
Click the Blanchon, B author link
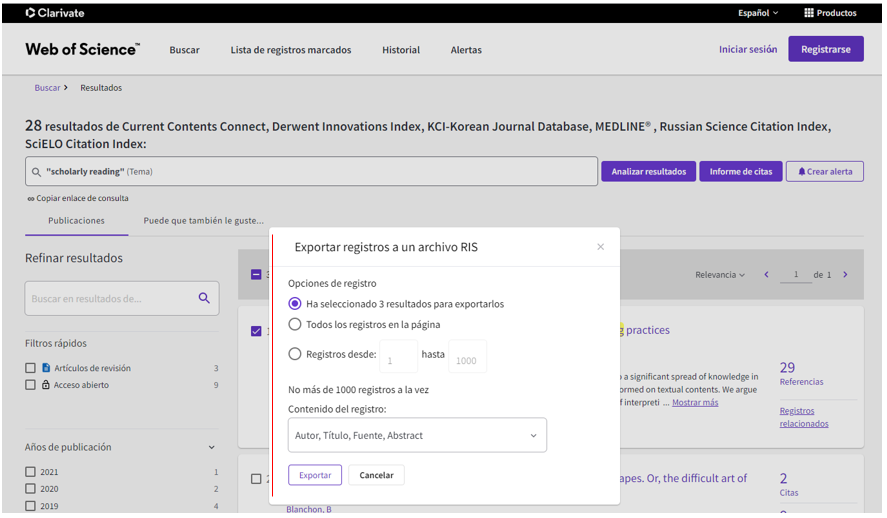pos(309,510)
